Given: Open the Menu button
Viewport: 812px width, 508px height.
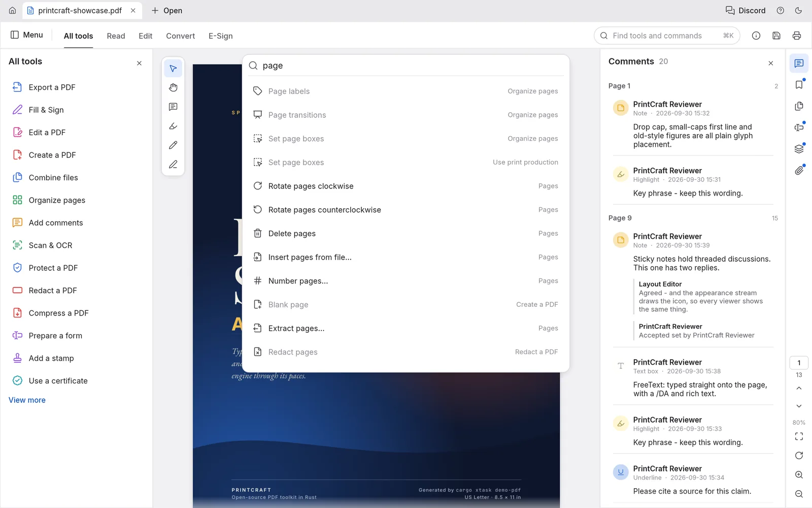Looking at the screenshot, I should (27, 35).
